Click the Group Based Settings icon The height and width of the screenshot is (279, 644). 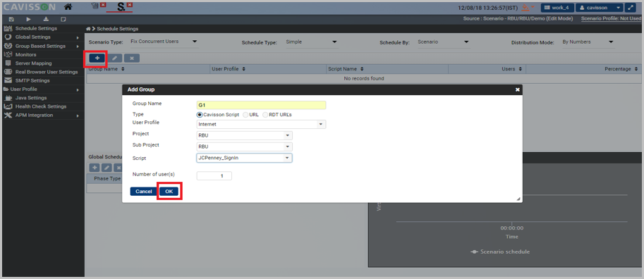(x=7, y=46)
